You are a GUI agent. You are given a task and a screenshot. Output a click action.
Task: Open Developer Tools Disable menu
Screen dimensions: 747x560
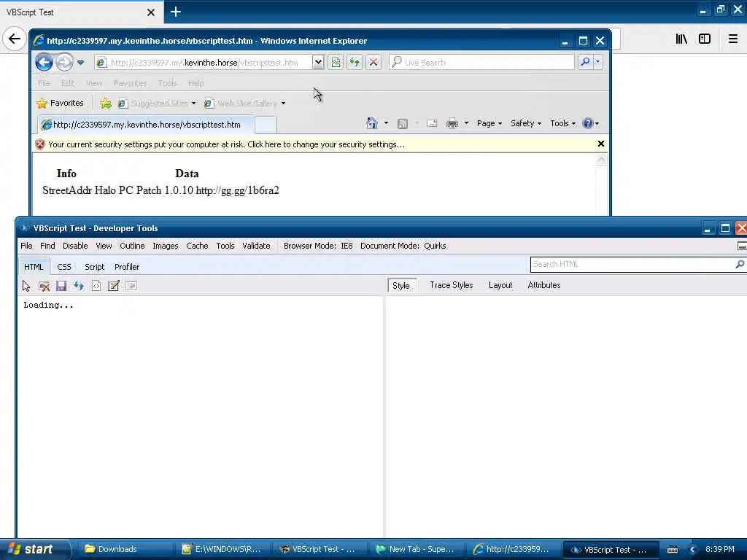(75, 246)
